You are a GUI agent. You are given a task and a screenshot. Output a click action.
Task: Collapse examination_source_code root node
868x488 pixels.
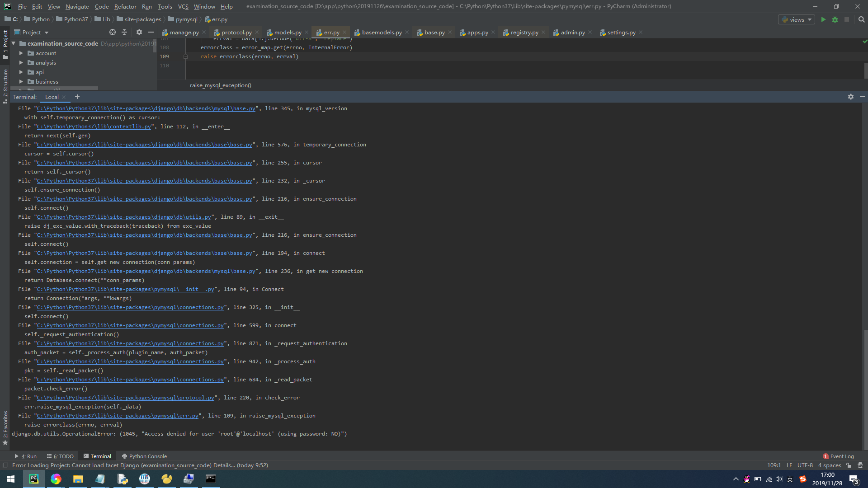14,43
